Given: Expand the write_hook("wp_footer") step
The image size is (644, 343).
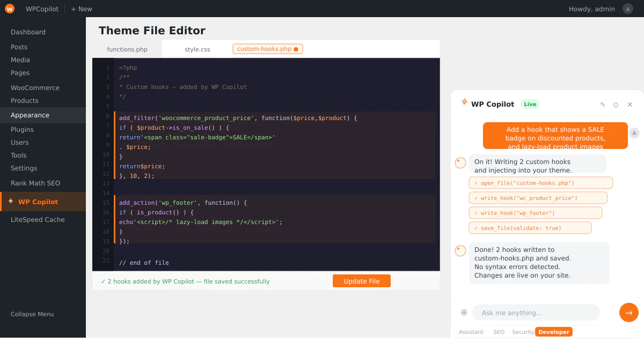Looking at the screenshot, I should tap(536, 213).
